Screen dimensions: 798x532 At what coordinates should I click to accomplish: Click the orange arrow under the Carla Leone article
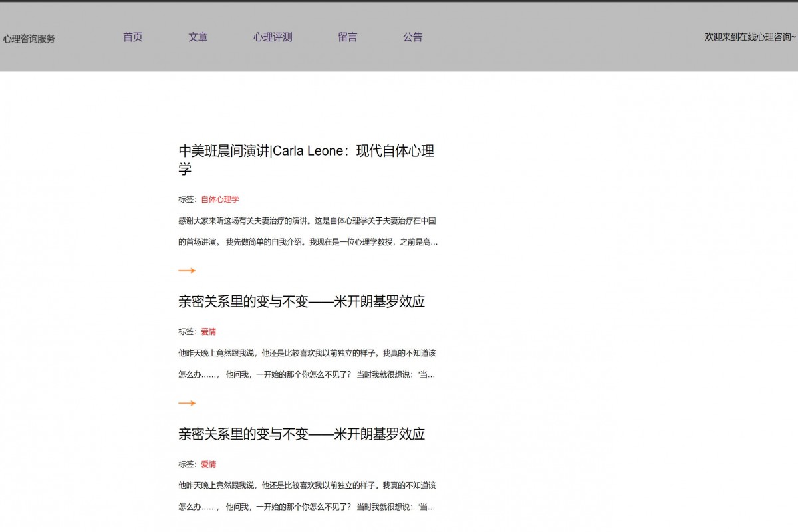tap(187, 271)
